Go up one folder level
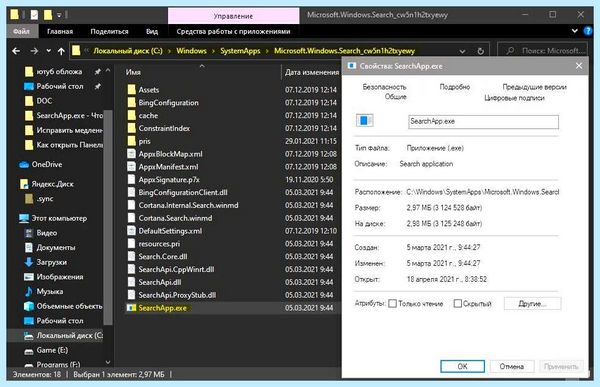The image size is (600, 387). tap(61, 51)
